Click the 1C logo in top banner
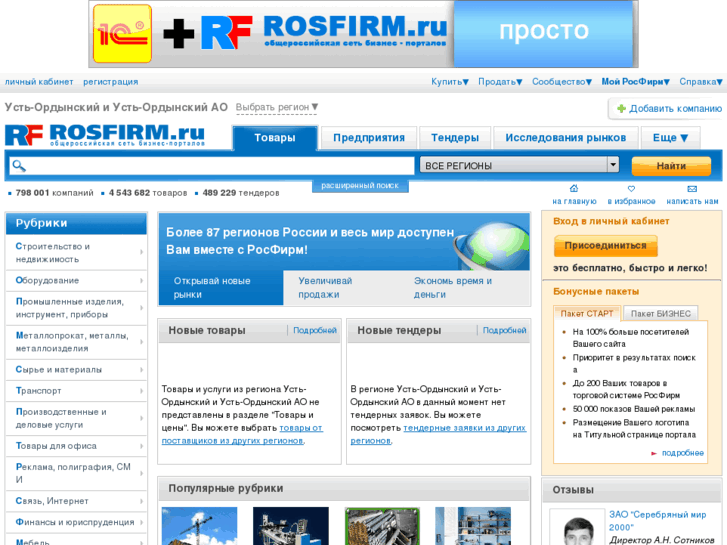This screenshot has width=727, height=545. [122, 33]
